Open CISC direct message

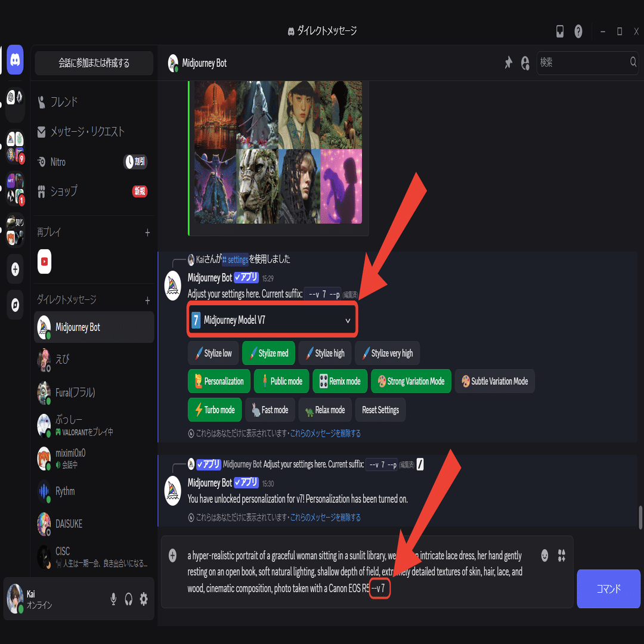pyautogui.click(x=94, y=557)
